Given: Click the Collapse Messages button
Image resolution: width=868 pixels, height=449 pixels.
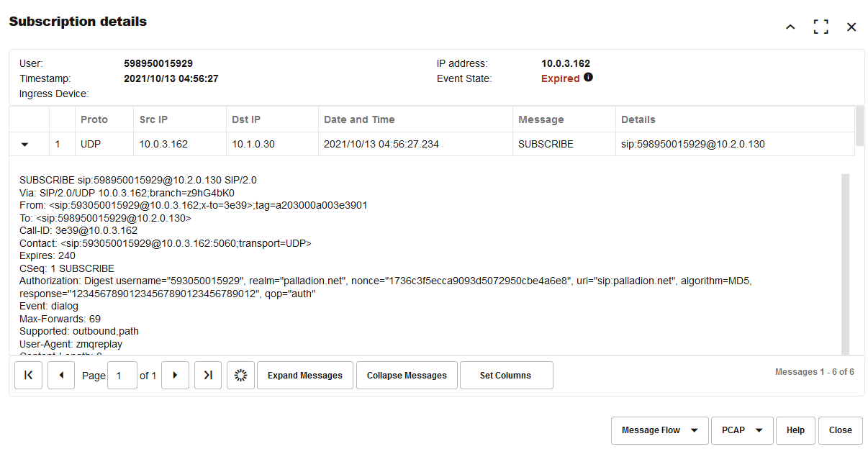Looking at the screenshot, I should [x=407, y=375].
